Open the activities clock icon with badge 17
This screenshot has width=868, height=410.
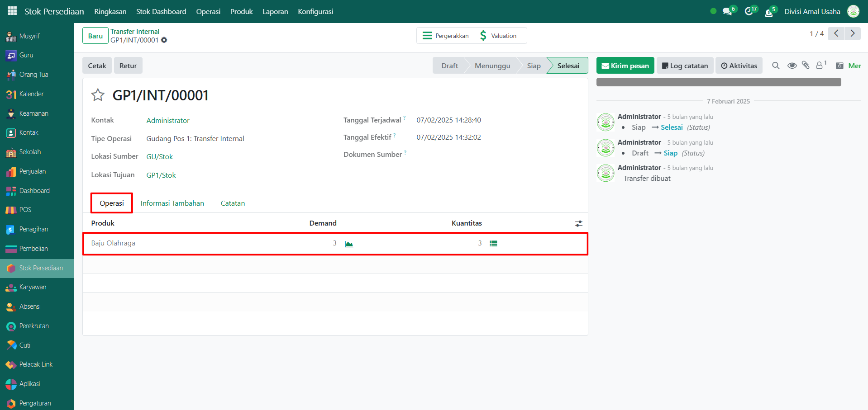tap(749, 11)
